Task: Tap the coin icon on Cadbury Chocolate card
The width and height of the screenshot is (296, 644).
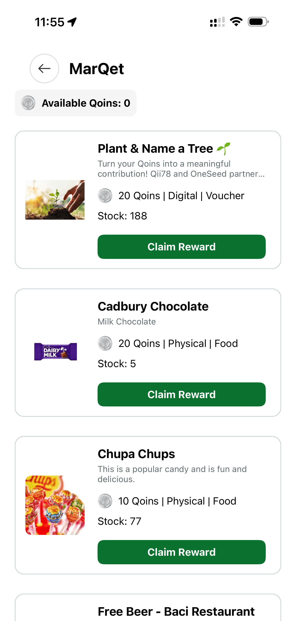Action: (x=105, y=343)
